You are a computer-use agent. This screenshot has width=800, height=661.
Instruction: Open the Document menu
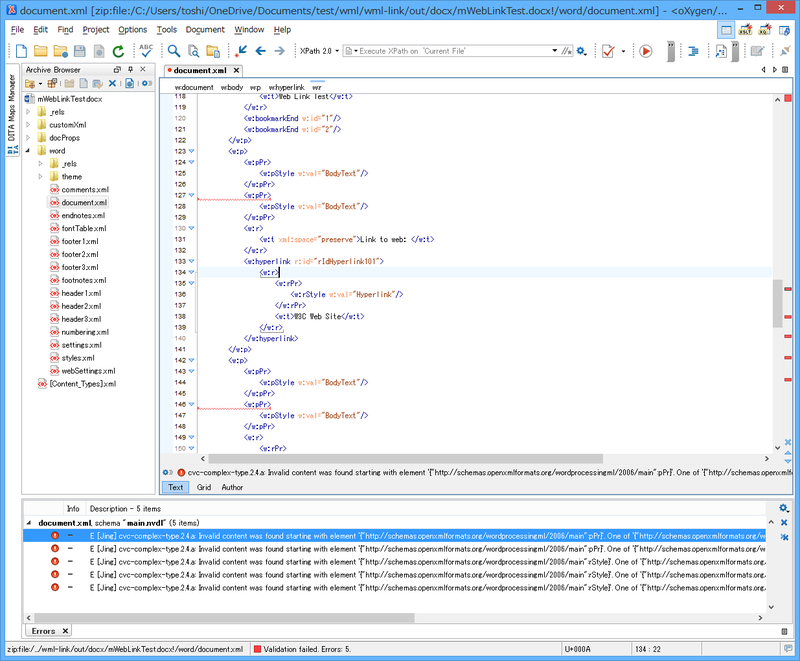coord(204,30)
